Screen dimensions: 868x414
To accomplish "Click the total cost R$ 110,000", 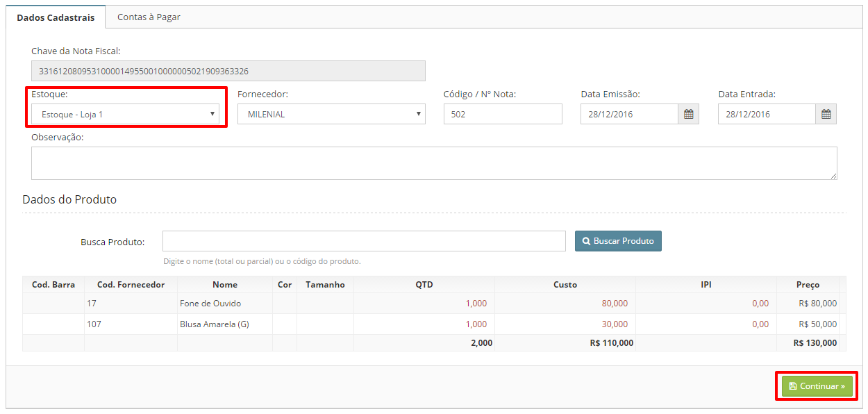I will pyautogui.click(x=612, y=343).
